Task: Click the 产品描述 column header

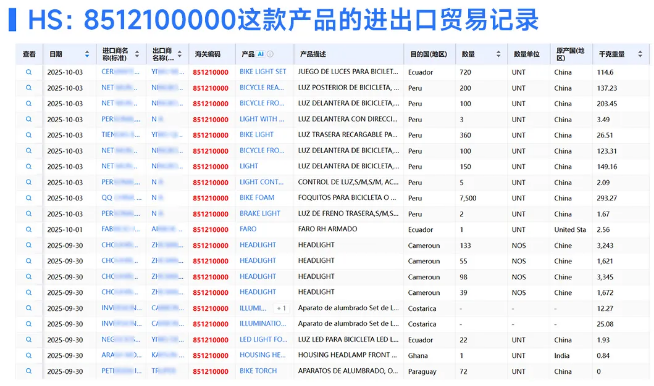Action: click(313, 54)
